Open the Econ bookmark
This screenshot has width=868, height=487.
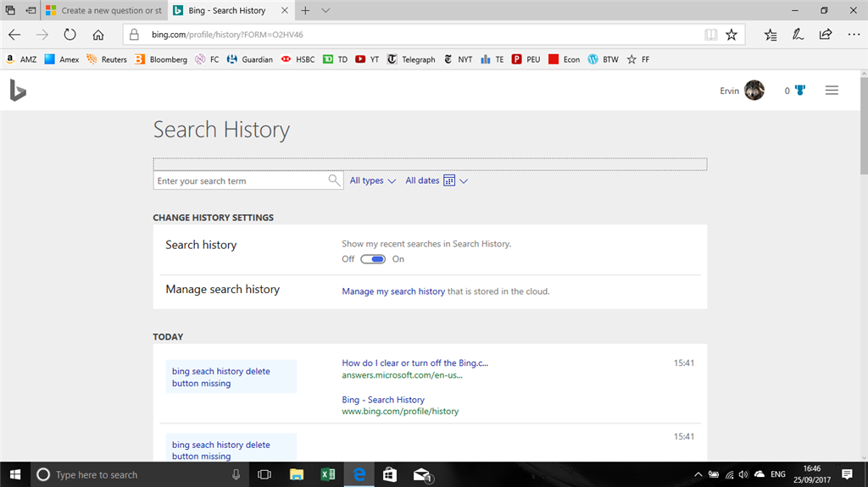[x=564, y=59]
